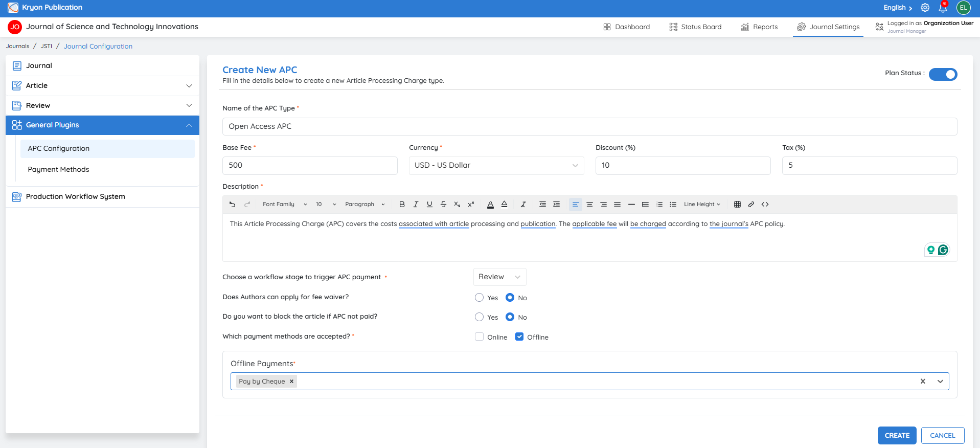The height and width of the screenshot is (448, 980).
Task: Decrease indent in description editor
Action: pyautogui.click(x=542, y=205)
